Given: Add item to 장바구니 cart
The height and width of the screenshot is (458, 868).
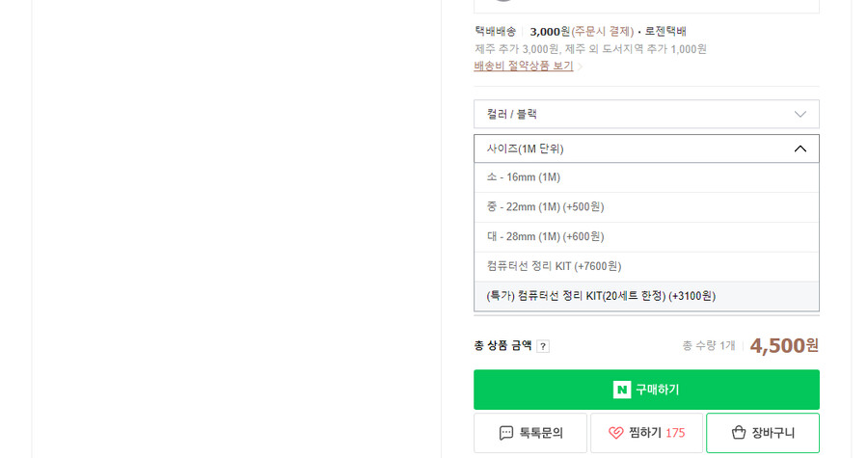Looking at the screenshot, I should pyautogui.click(x=763, y=433).
